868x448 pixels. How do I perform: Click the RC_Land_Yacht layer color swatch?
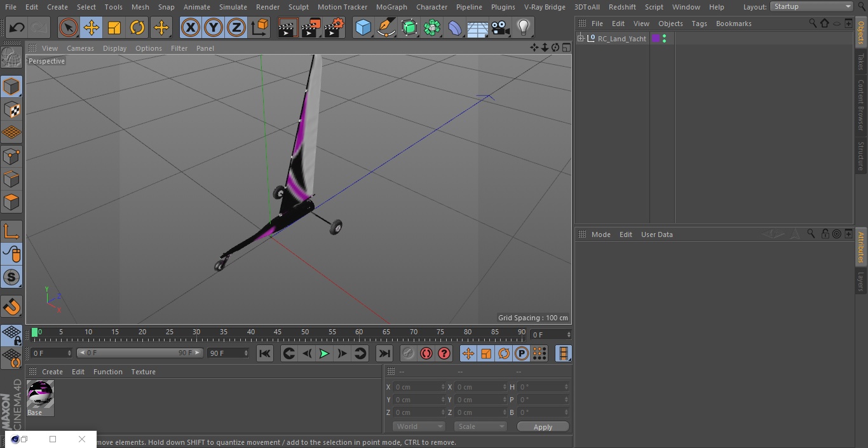656,39
